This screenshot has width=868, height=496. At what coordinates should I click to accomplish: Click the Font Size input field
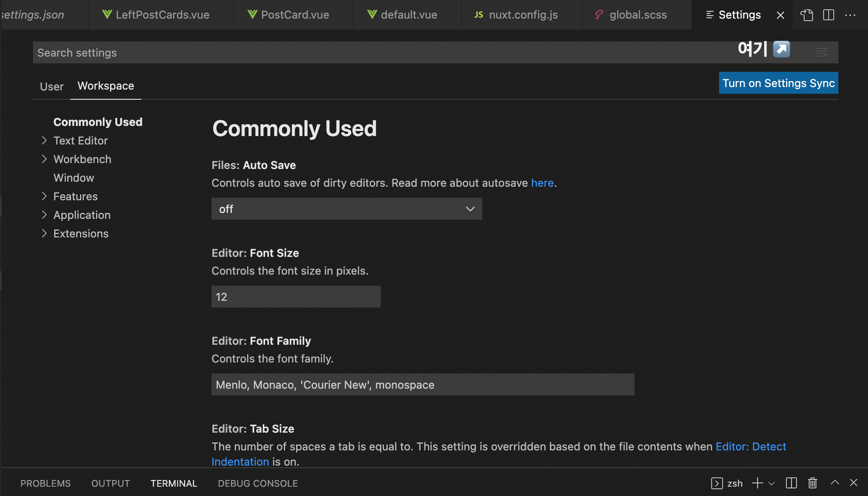tap(296, 297)
